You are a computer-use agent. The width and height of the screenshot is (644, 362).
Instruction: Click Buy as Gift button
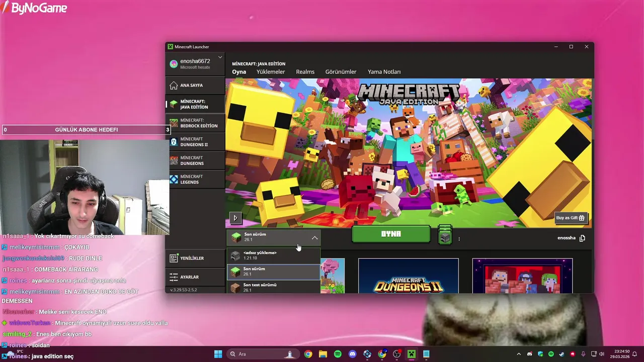[571, 218]
